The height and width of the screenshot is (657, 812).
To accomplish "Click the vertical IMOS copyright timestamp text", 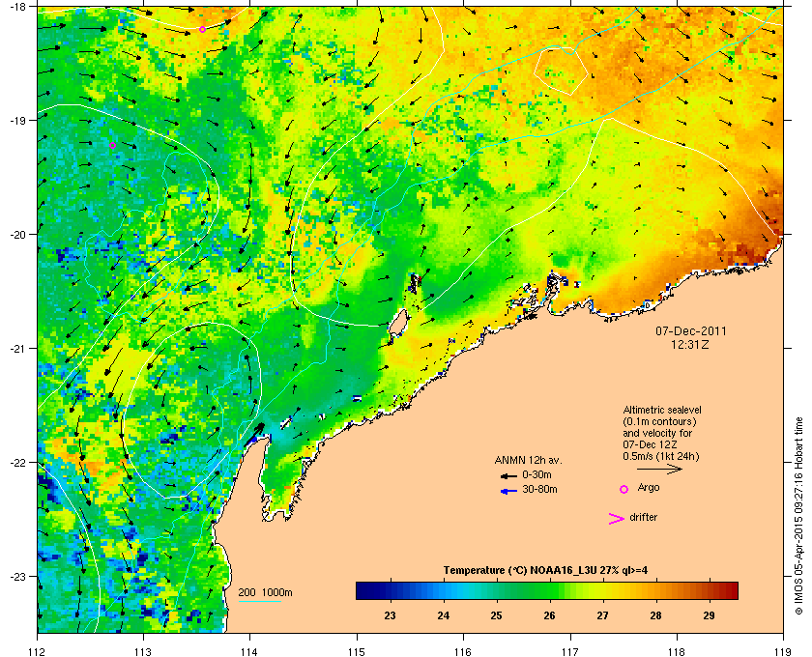I will 798,516.
